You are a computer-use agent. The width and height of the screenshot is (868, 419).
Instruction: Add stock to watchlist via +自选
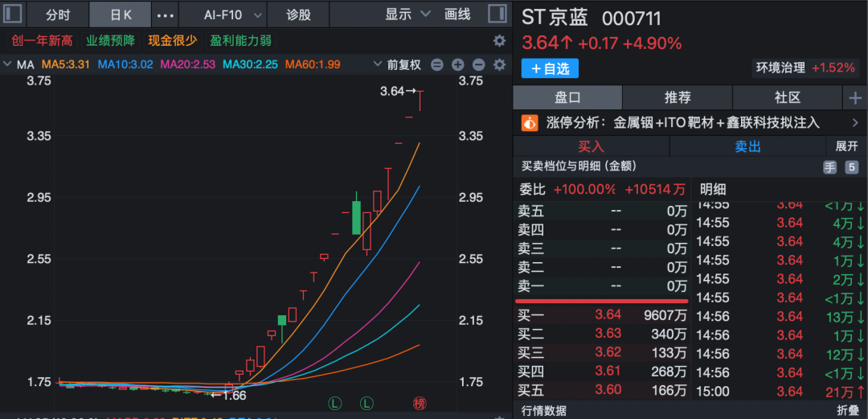click(550, 69)
